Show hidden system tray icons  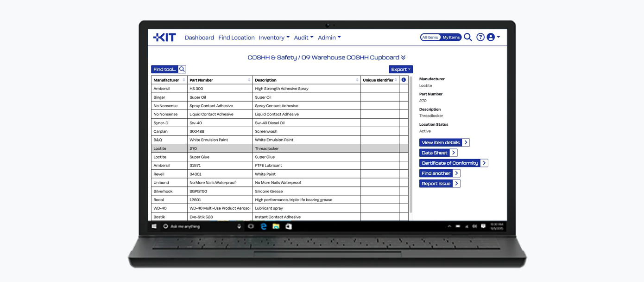coord(449,226)
